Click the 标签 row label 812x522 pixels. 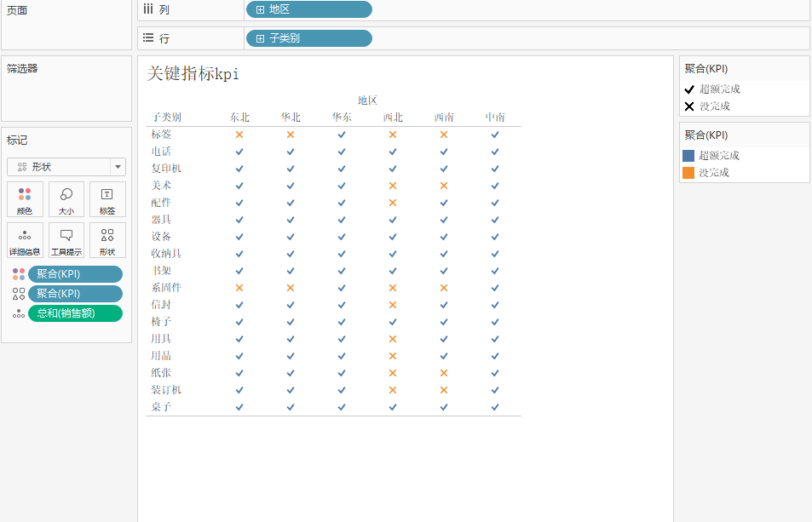pyautogui.click(x=161, y=135)
